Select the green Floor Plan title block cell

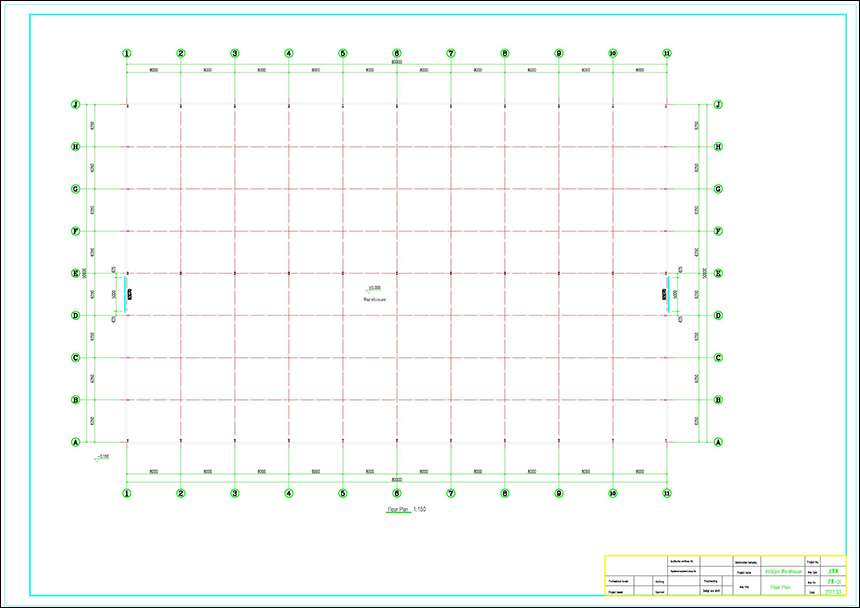781,588
